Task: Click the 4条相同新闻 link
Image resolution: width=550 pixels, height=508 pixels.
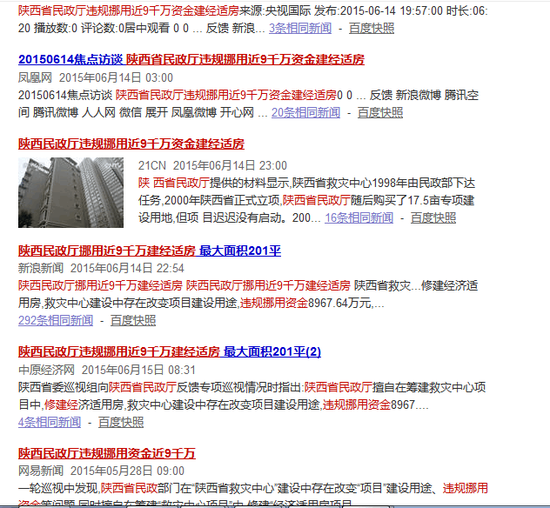Action: click(x=49, y=422)
